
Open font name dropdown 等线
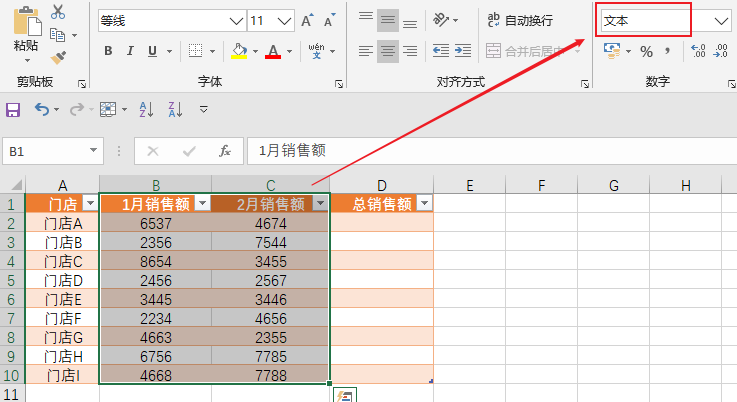coord(236,21)
